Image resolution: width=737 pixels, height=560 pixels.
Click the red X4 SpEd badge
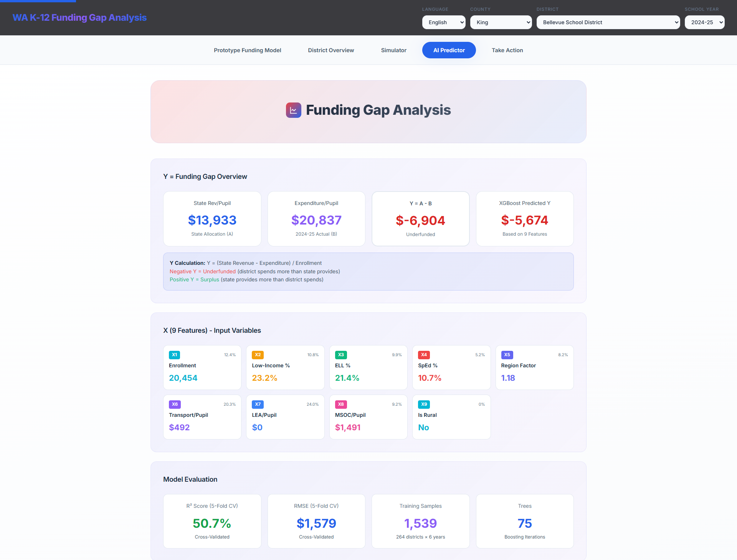424,355
